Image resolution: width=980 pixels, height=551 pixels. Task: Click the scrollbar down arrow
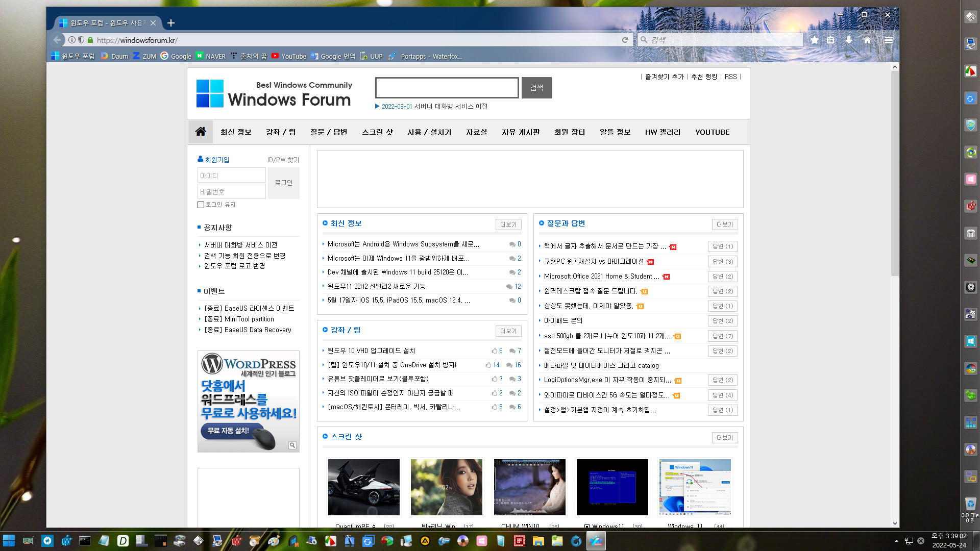(x=895, y=523)
